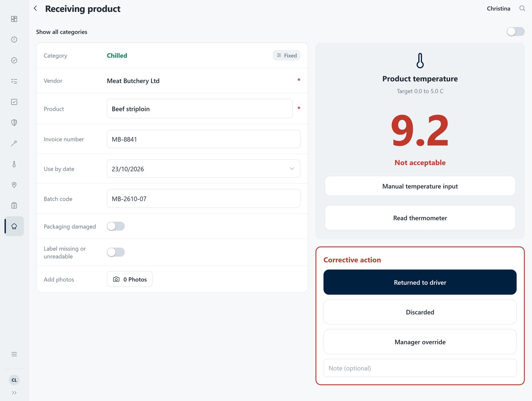Open the checkbox square sidebar icon
532x401 pixels.
click(x=14, y=102)
